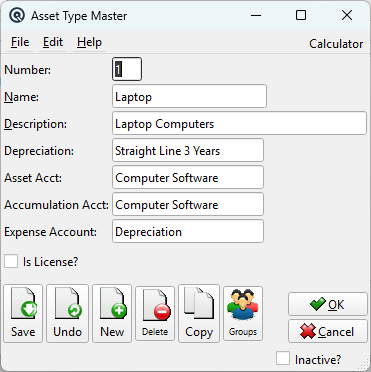Click the Expense Account: label
Image resolution: width=371 pixels, height=372 pixels.
(50, 232)
